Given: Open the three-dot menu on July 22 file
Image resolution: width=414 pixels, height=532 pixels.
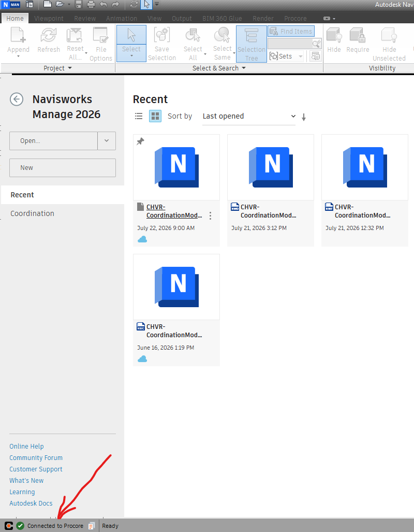Looking at the screenshot, I should [x=211, y=216].
